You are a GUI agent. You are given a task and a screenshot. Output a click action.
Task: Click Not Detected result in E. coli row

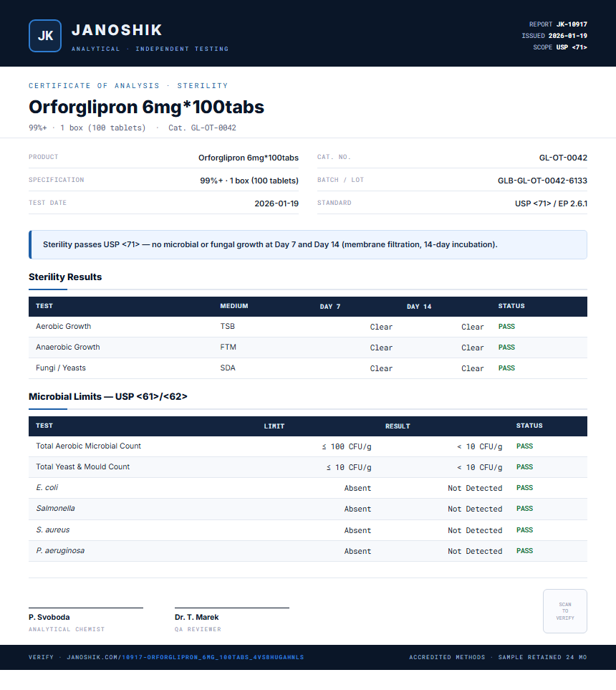point(475,488)
